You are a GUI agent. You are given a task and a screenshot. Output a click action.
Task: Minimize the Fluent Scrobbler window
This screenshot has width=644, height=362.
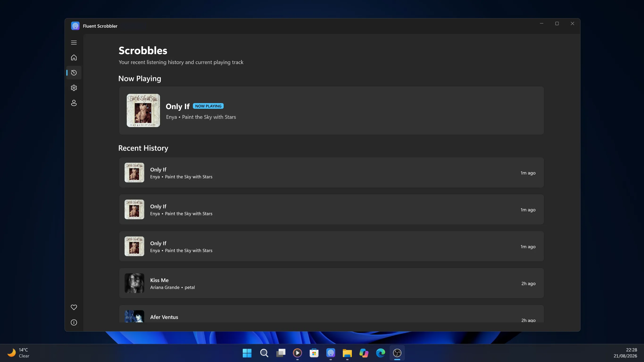pyautogui.click(x=541, y=24)
